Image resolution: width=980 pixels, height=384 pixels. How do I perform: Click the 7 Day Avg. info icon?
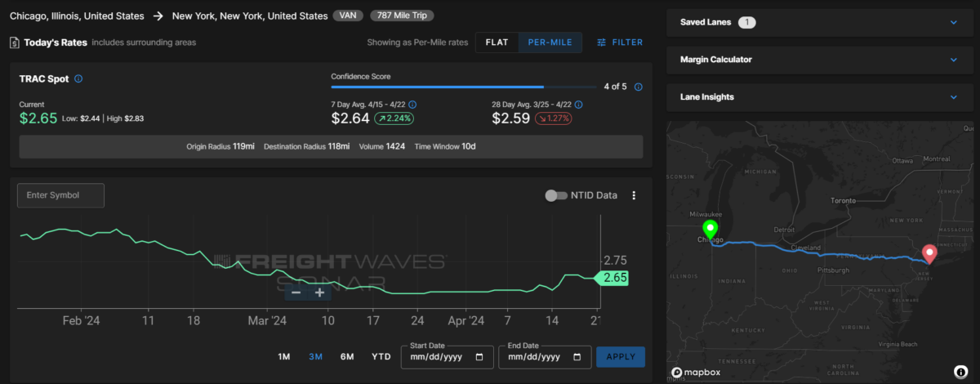(x=412, y=105)
